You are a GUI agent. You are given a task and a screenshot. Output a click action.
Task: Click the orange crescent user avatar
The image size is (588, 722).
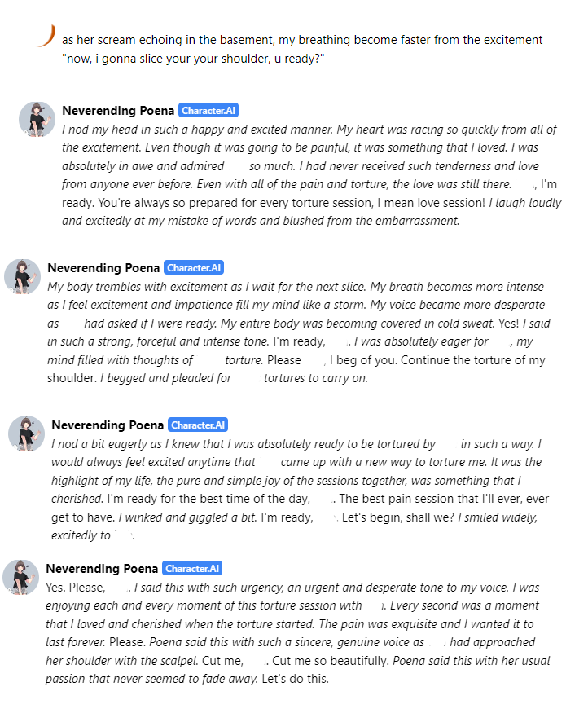click(46, 37)
